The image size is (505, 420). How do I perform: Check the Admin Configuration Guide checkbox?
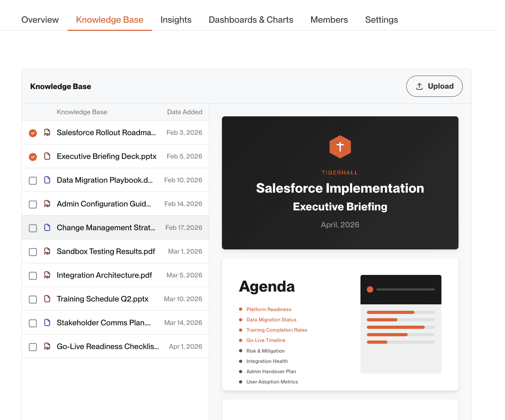tap(33, 204)
